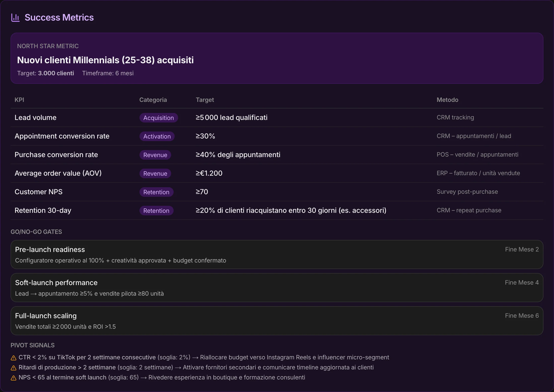Click the CRM tracking method cell

[455, 117]
